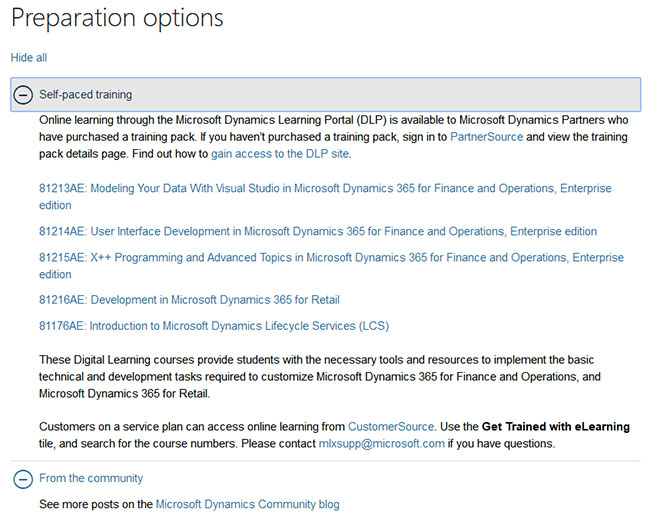Click the paragraph starting These Digital Learning courses
The image size is (650, 522).
tap(320, 376)
